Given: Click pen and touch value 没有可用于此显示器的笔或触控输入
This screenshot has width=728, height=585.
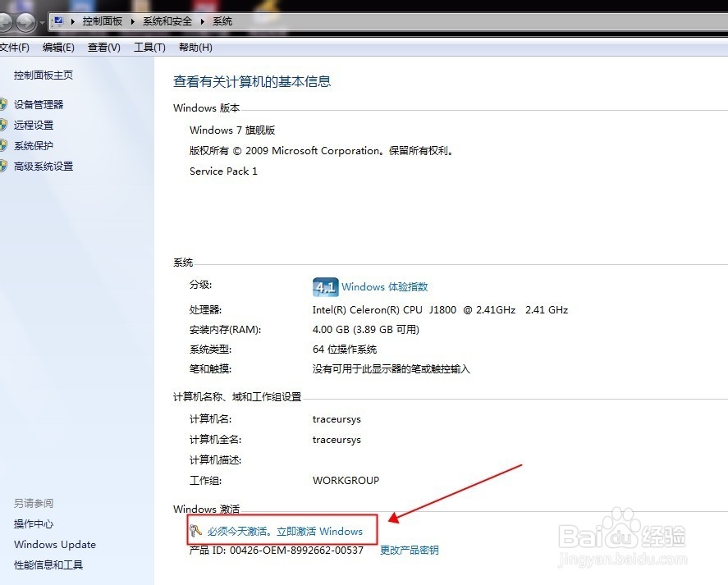Looking at the screenshot, I should pyautogui.click(x=391, y=369).
